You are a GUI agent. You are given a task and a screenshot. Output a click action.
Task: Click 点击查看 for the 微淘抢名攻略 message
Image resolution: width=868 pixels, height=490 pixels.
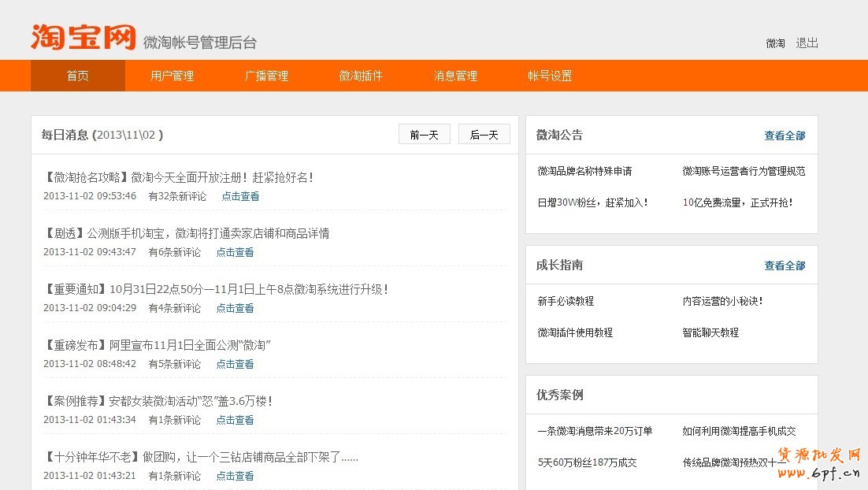point(240,196)
